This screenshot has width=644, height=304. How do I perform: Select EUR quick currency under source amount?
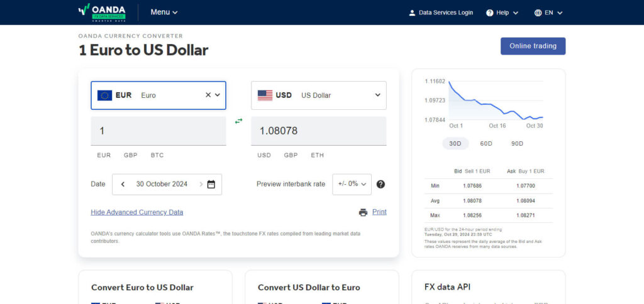click(x=104, y=155)
